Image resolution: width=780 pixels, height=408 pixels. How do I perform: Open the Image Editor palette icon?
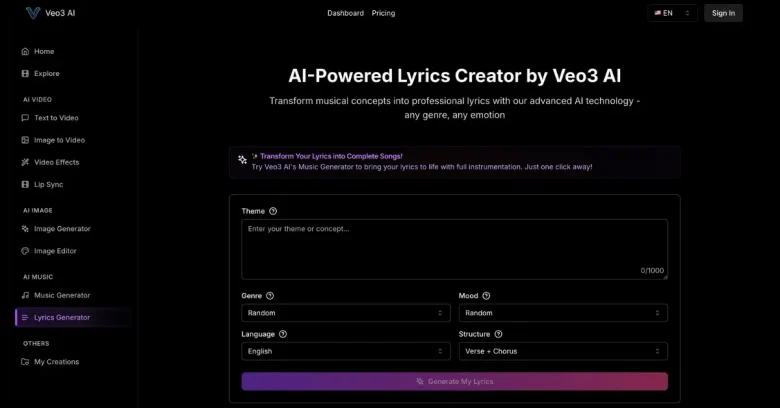[25, 251]
